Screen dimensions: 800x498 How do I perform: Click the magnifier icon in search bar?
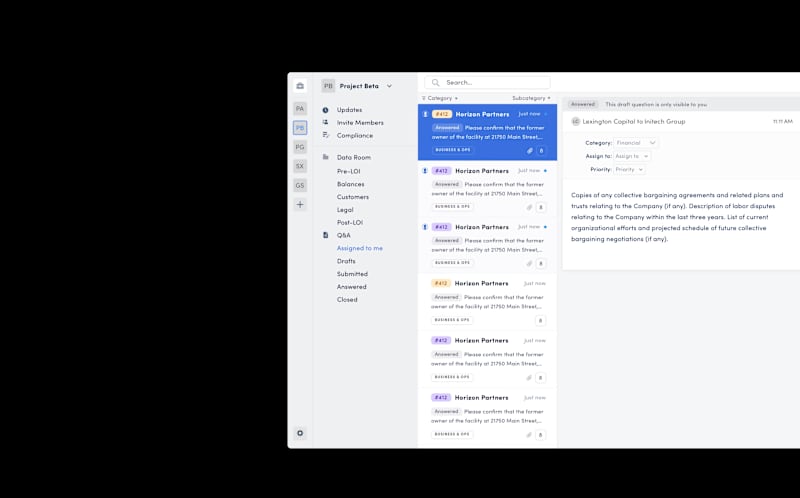click(x=435, y=82)
